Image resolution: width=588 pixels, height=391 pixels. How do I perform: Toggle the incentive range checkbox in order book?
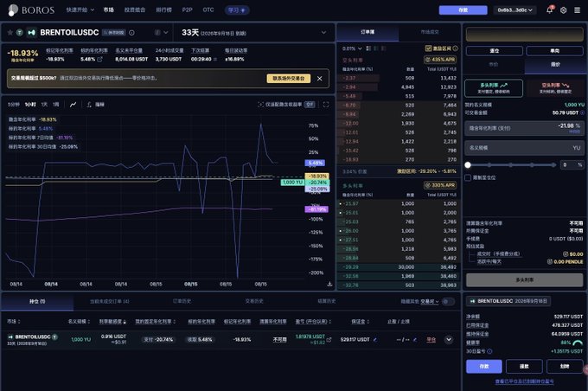pos(428,48)
